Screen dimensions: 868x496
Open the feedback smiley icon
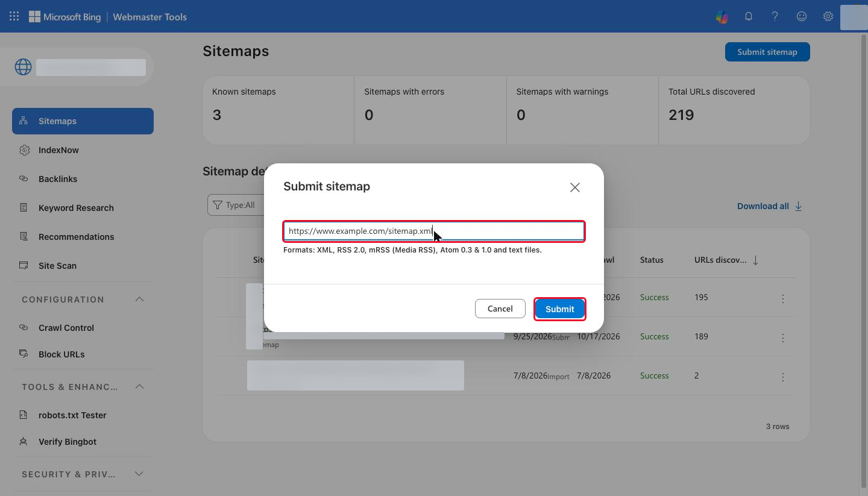point(802,17)
